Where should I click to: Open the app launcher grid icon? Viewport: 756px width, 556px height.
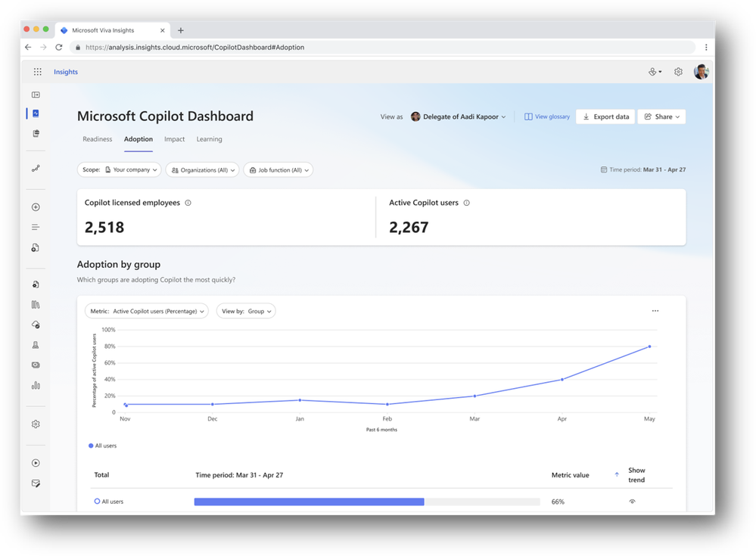[38, 72]
